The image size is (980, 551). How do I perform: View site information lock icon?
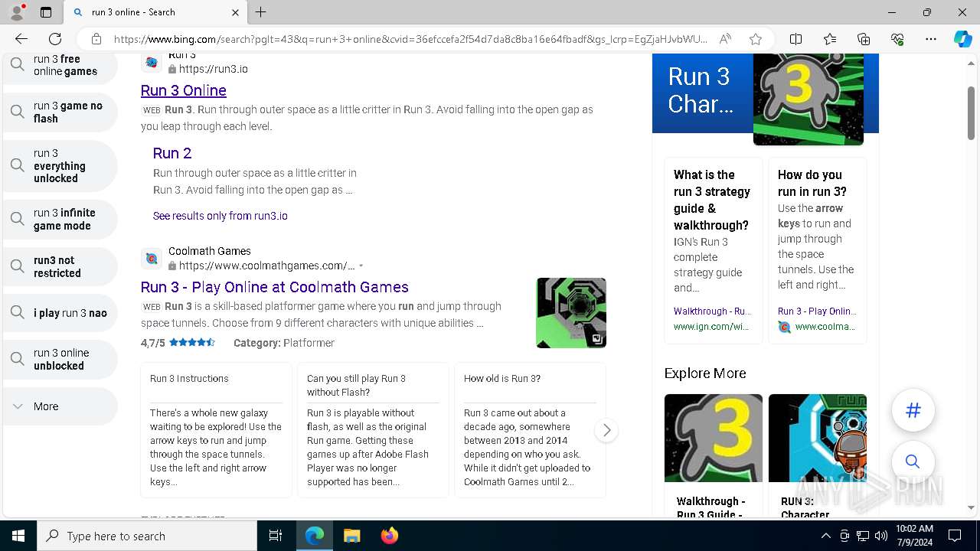pos(96,39)
